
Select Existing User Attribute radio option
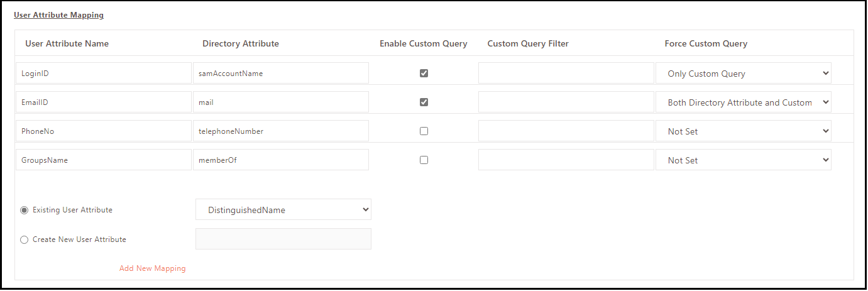click(x=25, y=210)
